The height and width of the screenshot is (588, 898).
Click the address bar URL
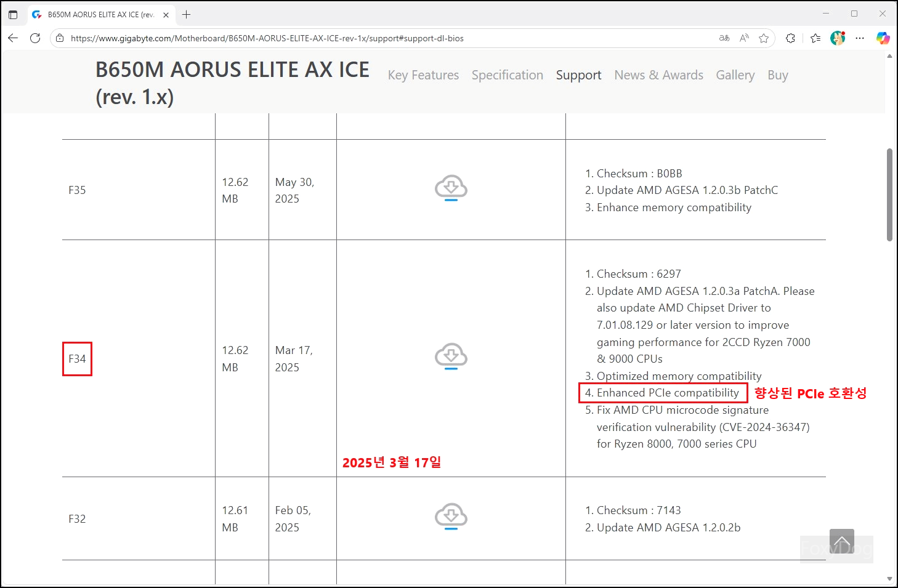tap(267, 38)
